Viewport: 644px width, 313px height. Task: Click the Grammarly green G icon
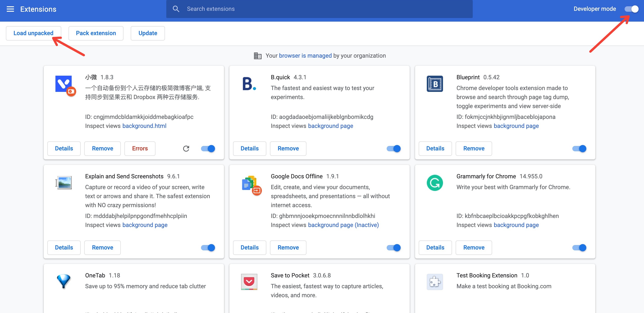[x=434, y=183]
